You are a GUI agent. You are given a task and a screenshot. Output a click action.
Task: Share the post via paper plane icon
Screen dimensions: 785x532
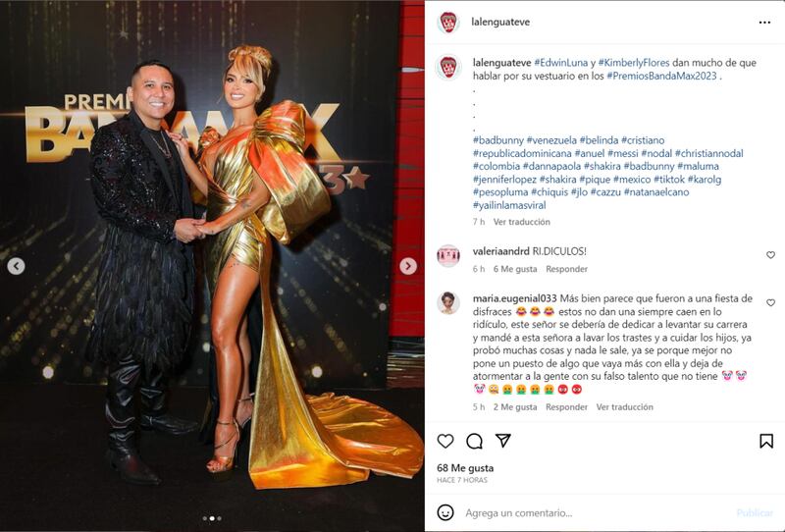point(502,441)
